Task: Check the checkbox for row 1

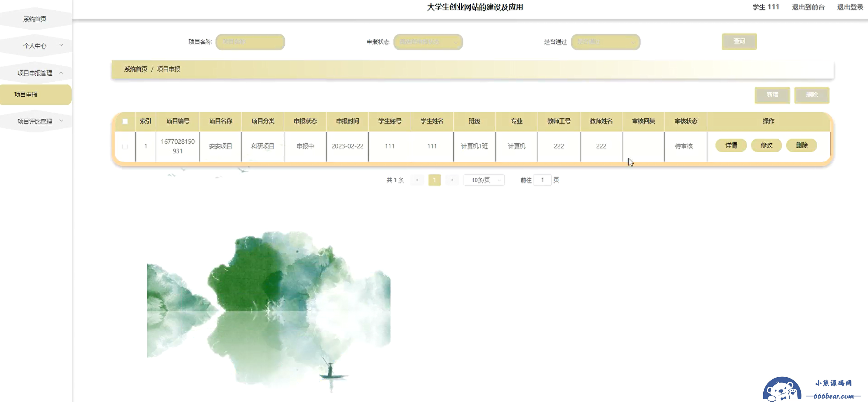Action: pyautogui.click(x=125, y=146)
